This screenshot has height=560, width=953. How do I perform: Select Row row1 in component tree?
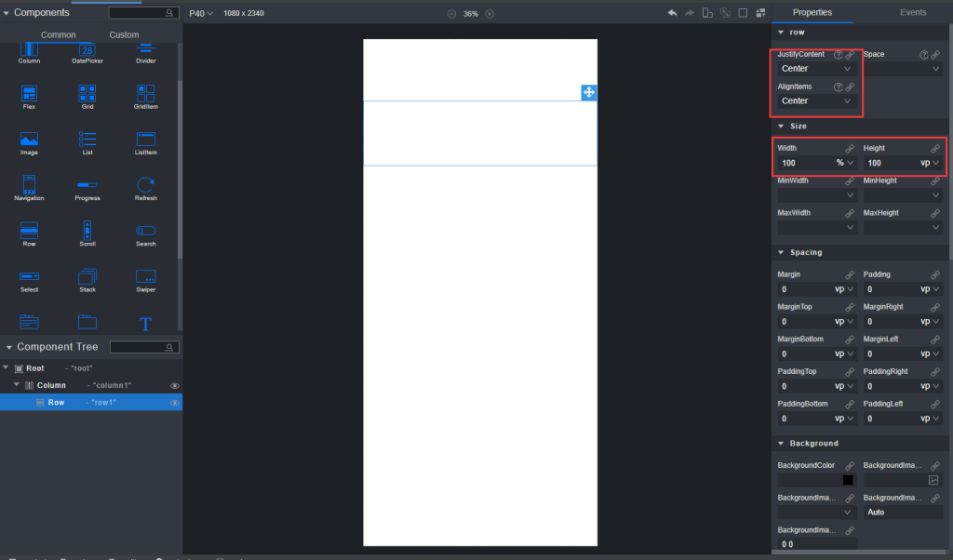tap(91, 402)
